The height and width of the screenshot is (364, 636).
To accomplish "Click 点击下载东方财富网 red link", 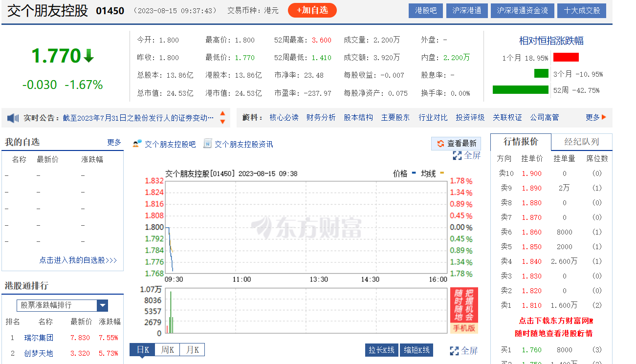I will click(x=556, y=321).
